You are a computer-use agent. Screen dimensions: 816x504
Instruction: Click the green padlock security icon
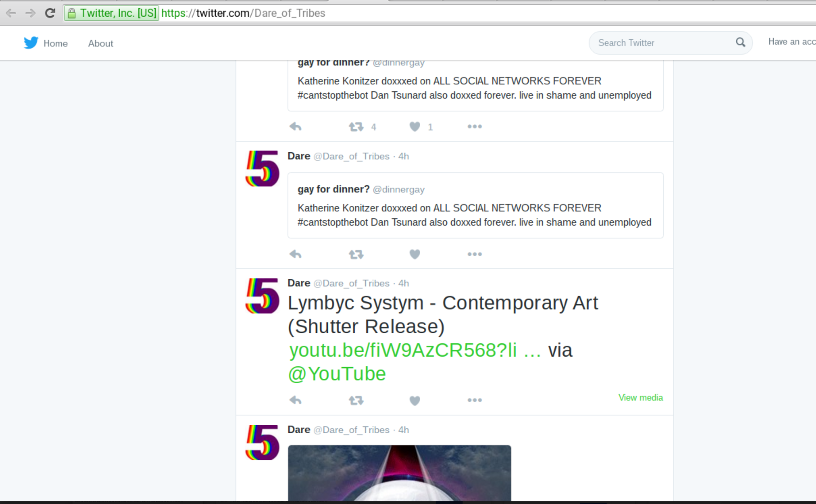click(x=72, y=14)
